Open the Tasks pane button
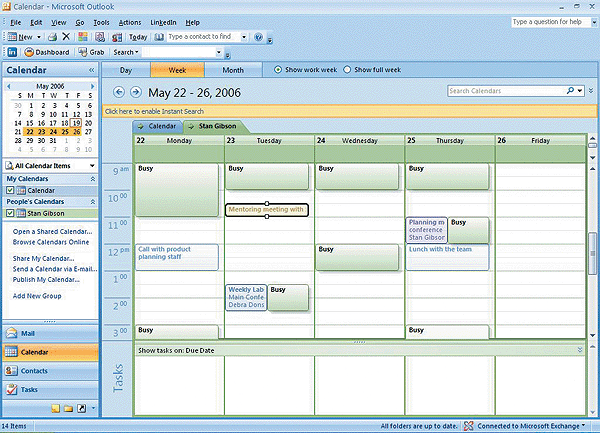 click(50, 389)
